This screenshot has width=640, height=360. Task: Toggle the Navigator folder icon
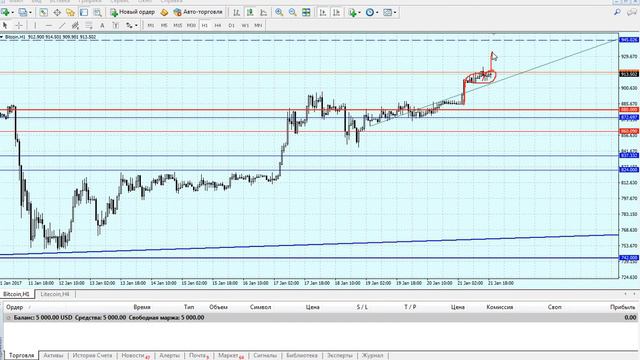click(x=70, y=13)
